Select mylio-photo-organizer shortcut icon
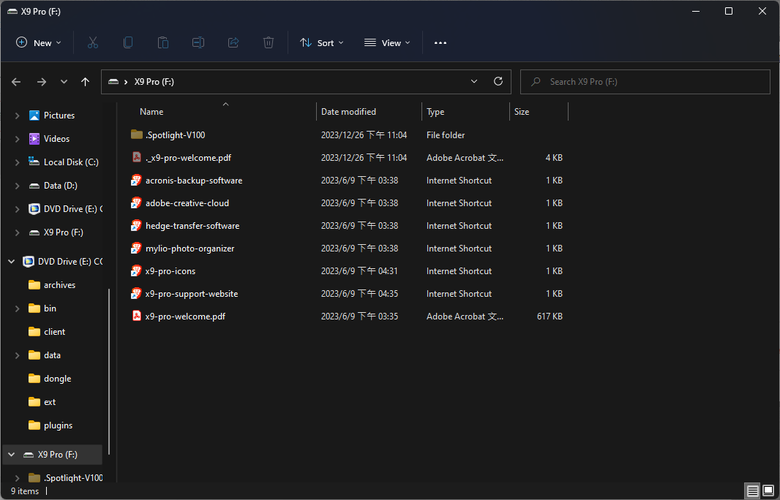 136,248
